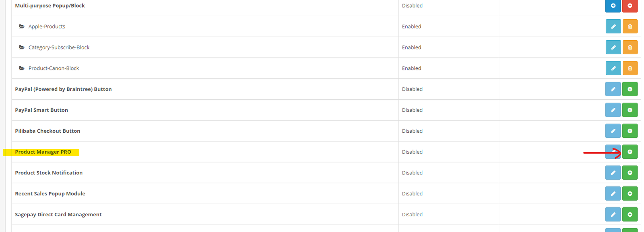The image size is (644, 232).
Task: Install PayPal Smart Button extension
Action: [630, 110]
